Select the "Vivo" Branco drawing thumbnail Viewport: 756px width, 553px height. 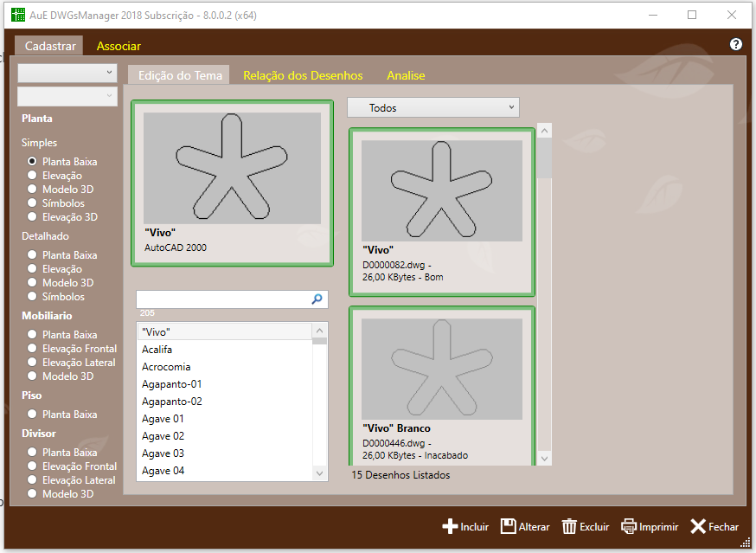click(x=441, y=379)
